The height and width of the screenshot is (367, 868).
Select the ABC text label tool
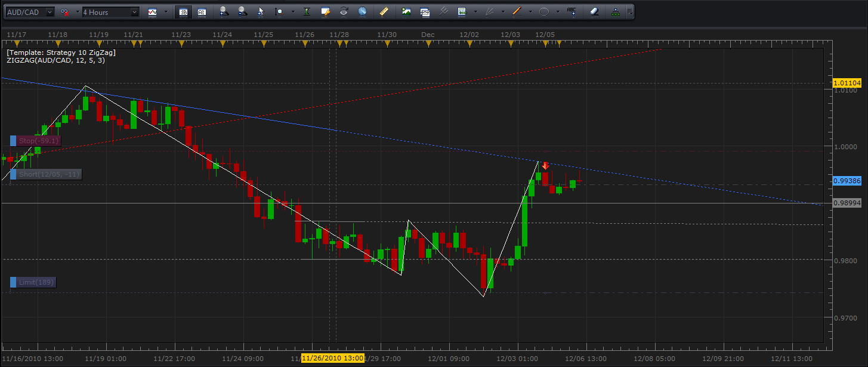coord(572,11)
